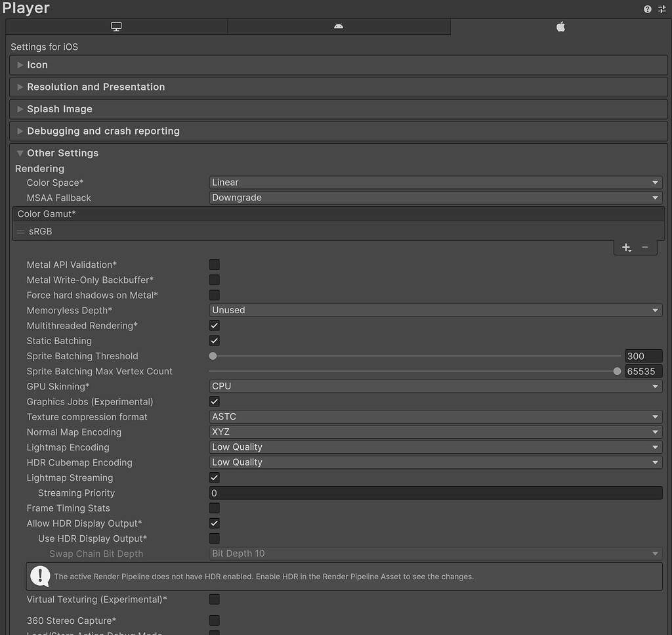This screenshot has height=635, width=672.
Task: Open the Texture compression format dropdown
Action: tap(433, 416)
